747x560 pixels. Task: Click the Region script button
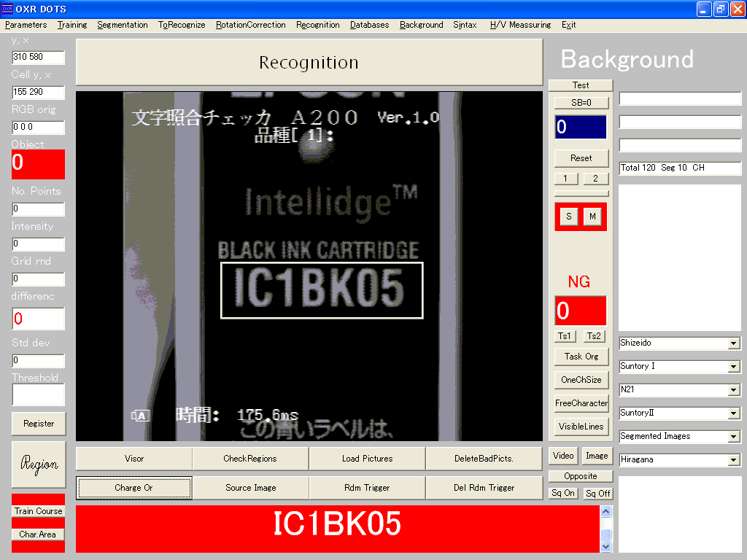(x=39, y=464)
